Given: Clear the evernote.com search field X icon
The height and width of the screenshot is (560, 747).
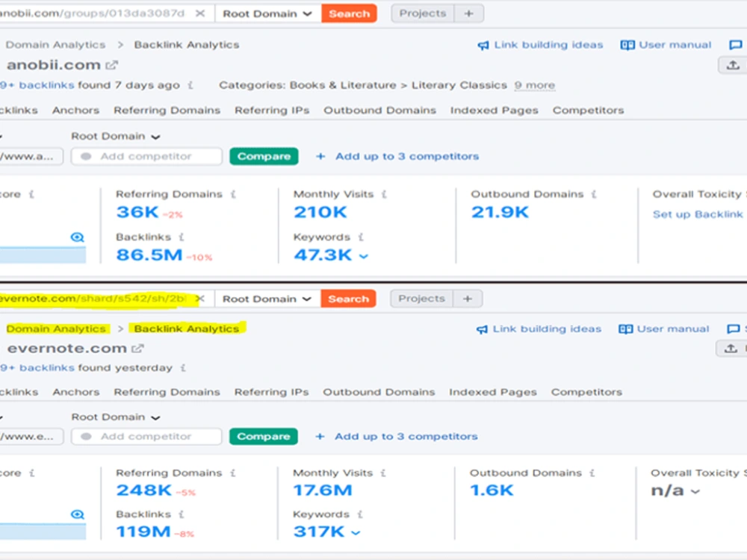Looking at the screenshot, I should [200, 299].
